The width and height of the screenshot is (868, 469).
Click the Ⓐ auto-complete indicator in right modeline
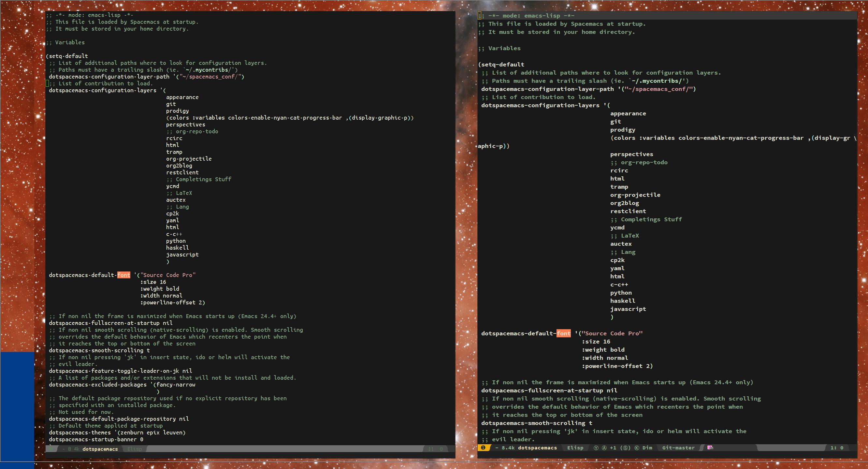pos(604,448)
